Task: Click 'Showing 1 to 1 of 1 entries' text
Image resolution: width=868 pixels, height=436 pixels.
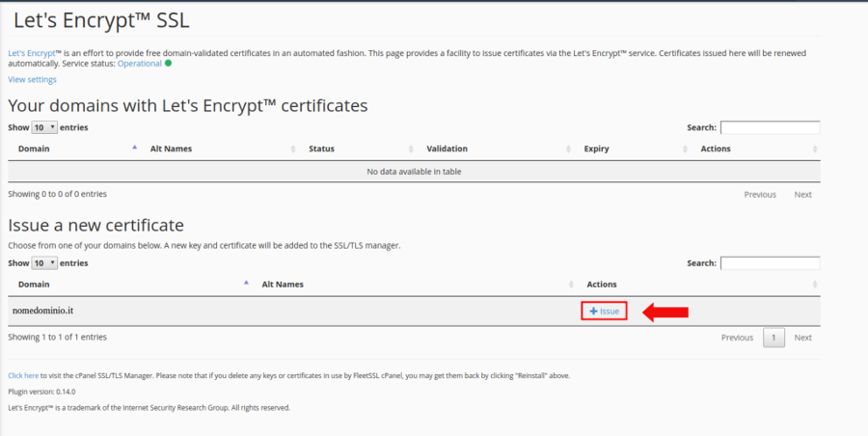Action: coord(58,337)
